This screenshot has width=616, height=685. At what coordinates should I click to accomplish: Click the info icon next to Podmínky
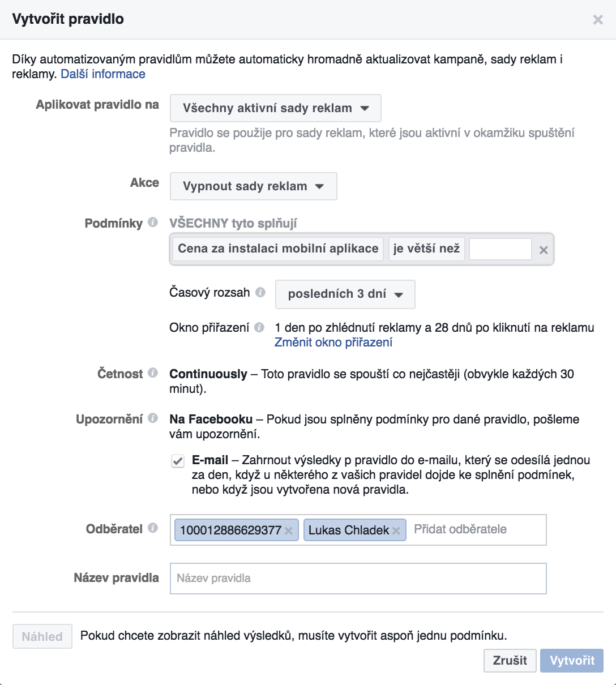pyautogui.click(x=153, y=222)
